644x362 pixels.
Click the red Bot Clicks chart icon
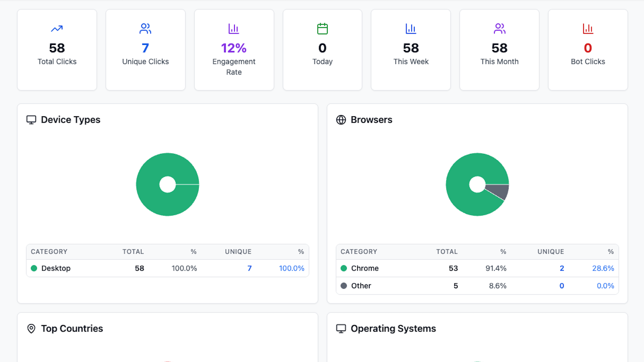coord(588,29)
